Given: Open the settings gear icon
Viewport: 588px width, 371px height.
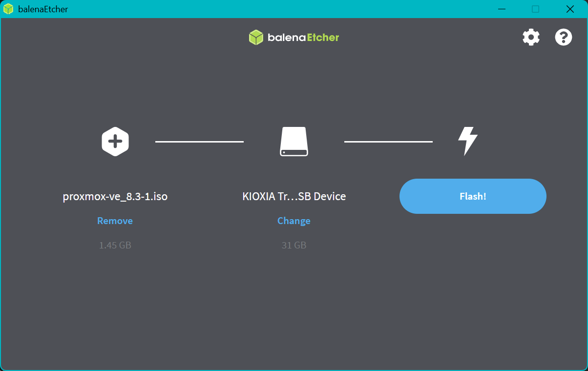Looking at the screenshot, I should pos(531,37).
